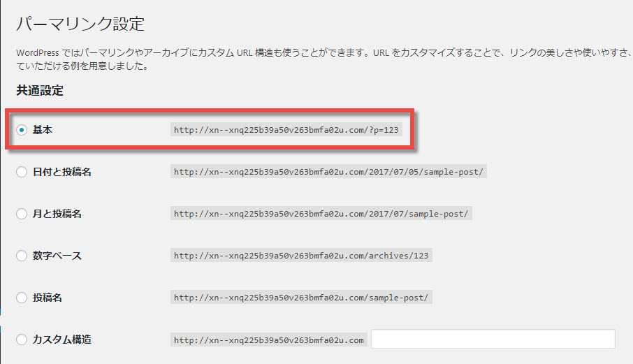Image resolution: width=633 pixels, height=364 pixels.
Task: Click the ?p=123 example URL
Action: coord(286,130)
